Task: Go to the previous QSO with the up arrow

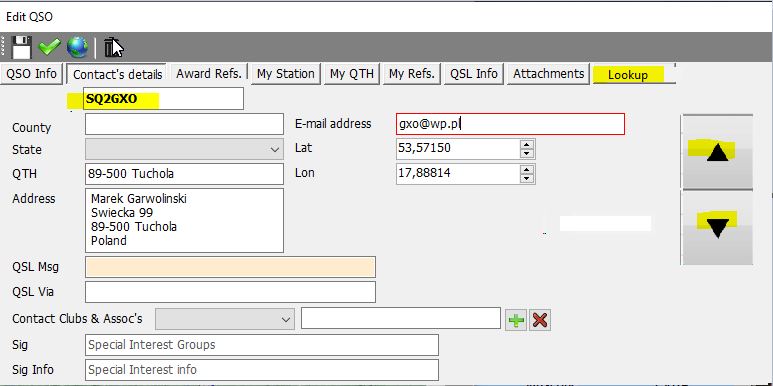Action: pyautogui.click(x=717, y=152)
